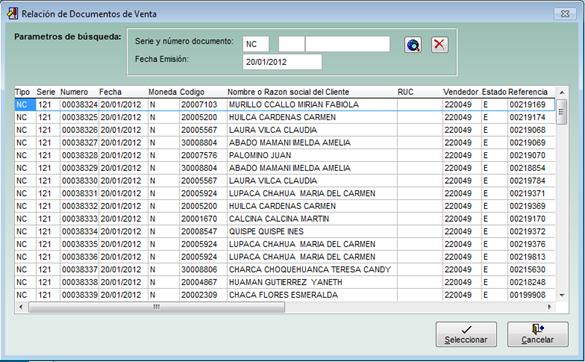The width and height of the screenshot is (585, 362).
Task: Click the Serie column header
Action: click(46, 92)
